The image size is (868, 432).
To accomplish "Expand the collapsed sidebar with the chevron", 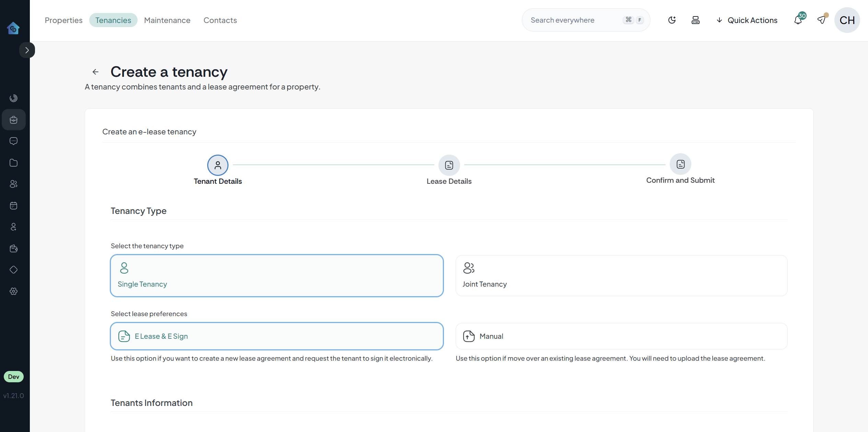I will click(27, 50).
